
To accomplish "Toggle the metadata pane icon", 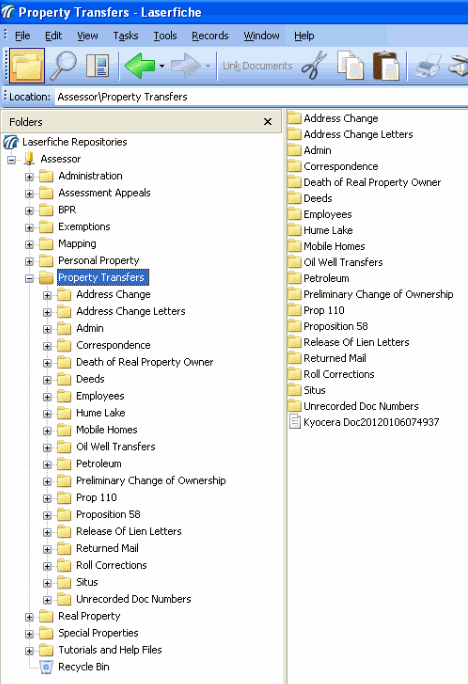I will click(98, 66).
